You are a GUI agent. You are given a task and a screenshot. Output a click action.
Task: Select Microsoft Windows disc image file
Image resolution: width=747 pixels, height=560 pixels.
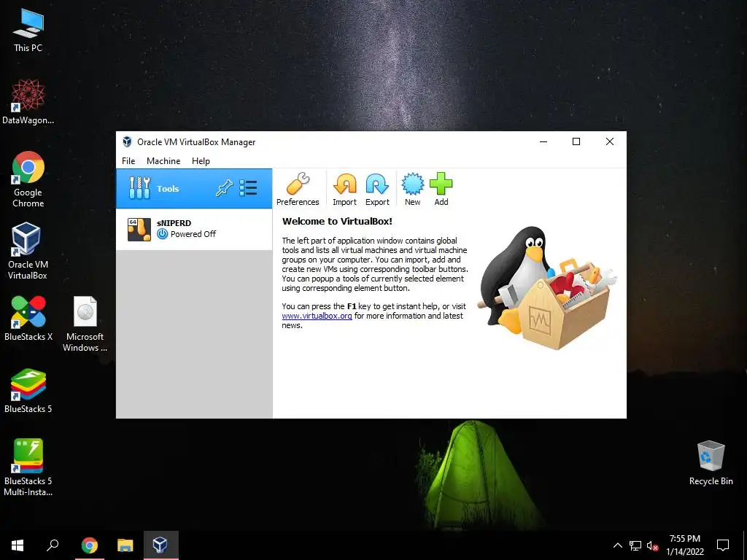point(85,324)
